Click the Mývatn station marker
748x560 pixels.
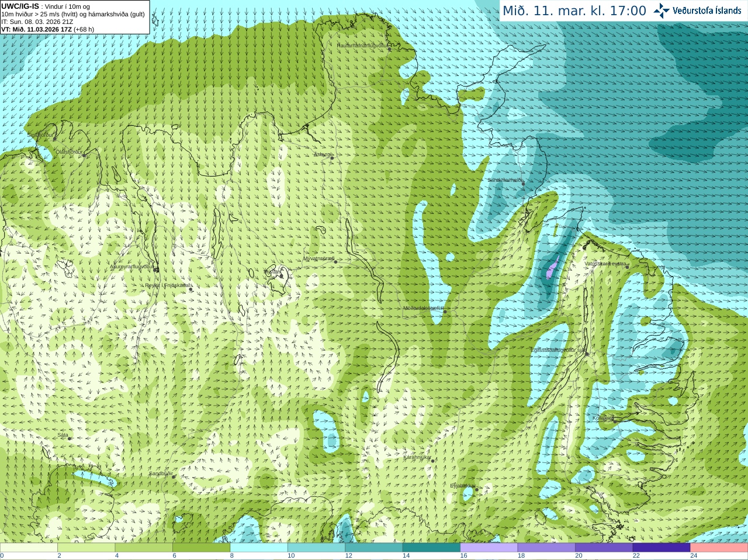tap(280, 275)
